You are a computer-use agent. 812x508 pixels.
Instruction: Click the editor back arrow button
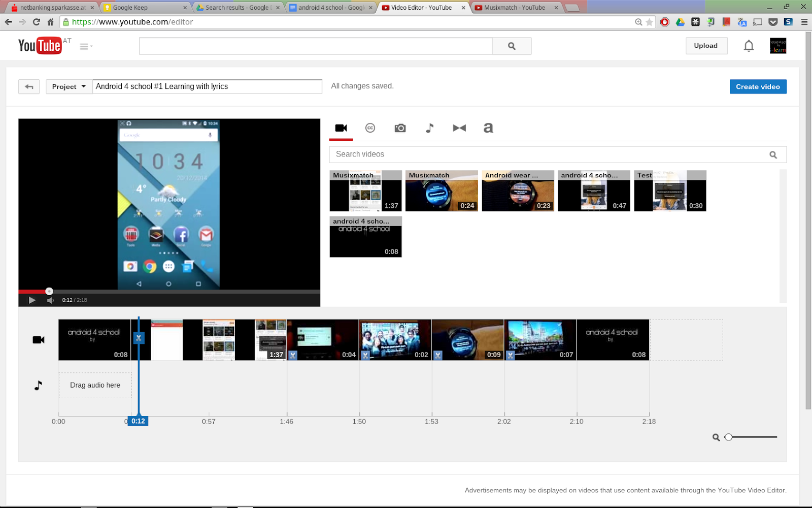pos(29,87)
